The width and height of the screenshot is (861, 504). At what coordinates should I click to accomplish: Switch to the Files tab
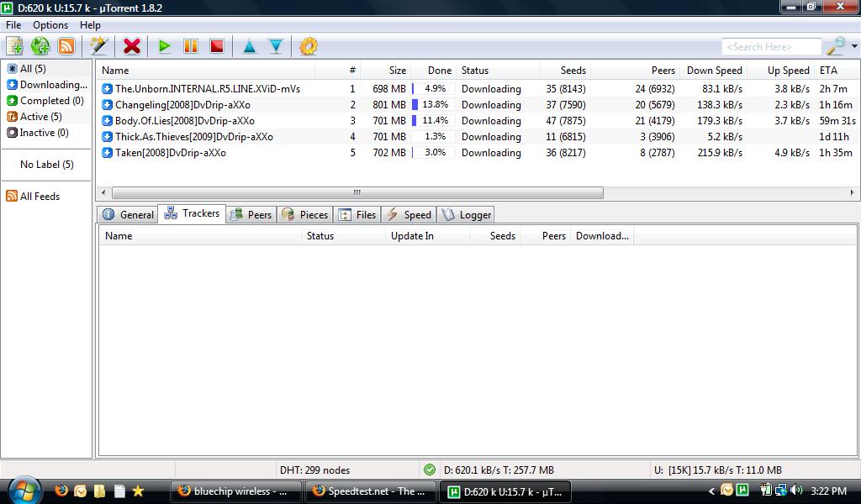coord(357,214)
